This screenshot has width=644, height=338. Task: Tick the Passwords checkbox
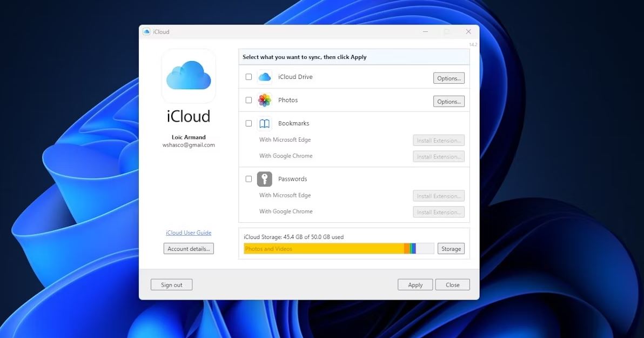click(249, 179)
